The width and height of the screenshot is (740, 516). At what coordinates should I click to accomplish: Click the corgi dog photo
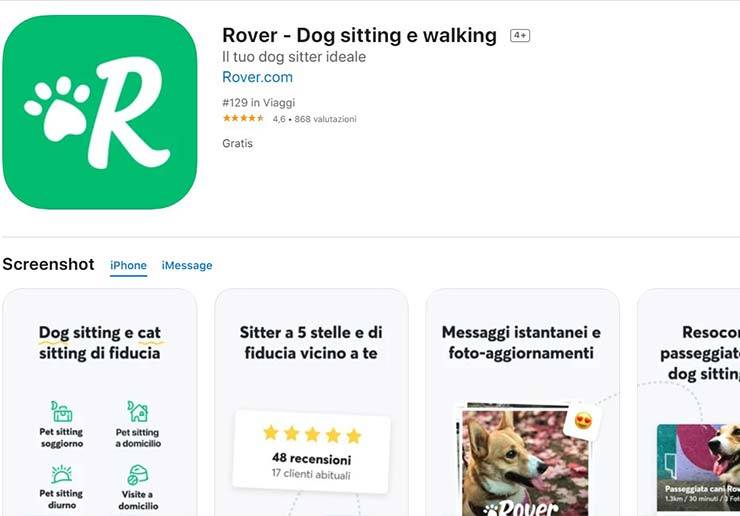(x=525, y=463)
